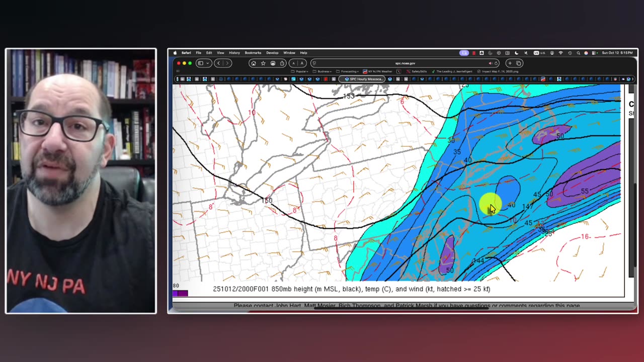Open a new tab with plus button
The height and width of the screenshot is (362, 644).
(510, 63)
